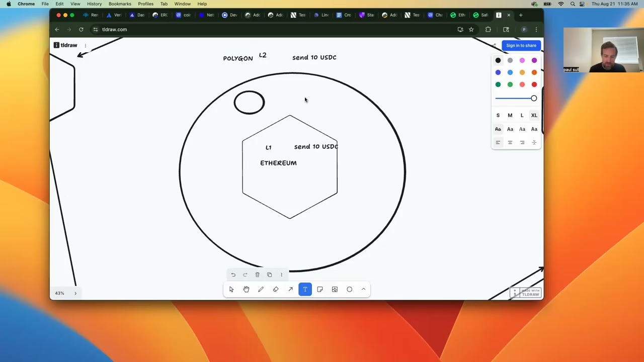Select the pointer Select tool
The height and width of the screenshot is (362, 644).
pos(231,289)
